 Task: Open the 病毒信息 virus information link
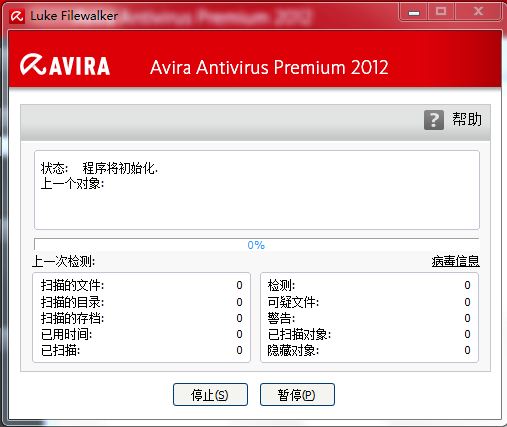click(x=456, y=261)
